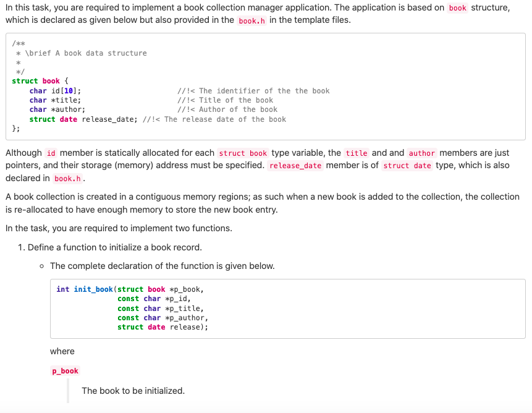Click 'Define a function to initialize a book record.'

point(115,247)
